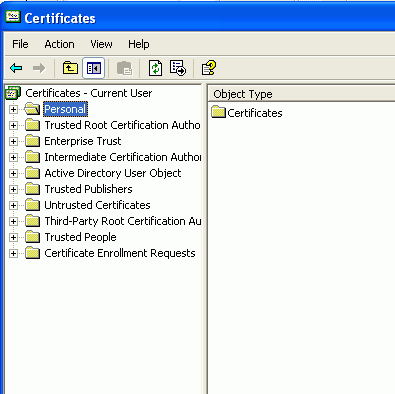Screen dimensions: 395x394
Task: Click the Certificate Enrollment Requests folder icon
Action: [x=33, y=253]
